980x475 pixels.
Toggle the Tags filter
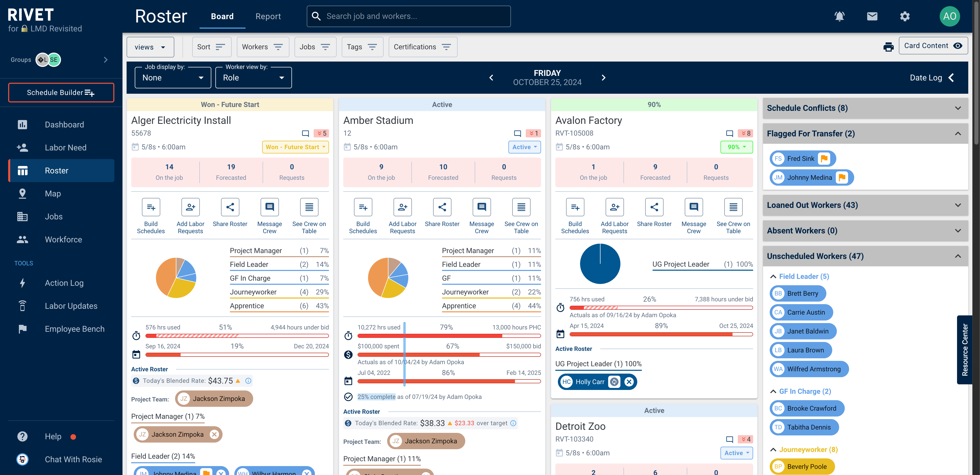[x=362, y=47]
